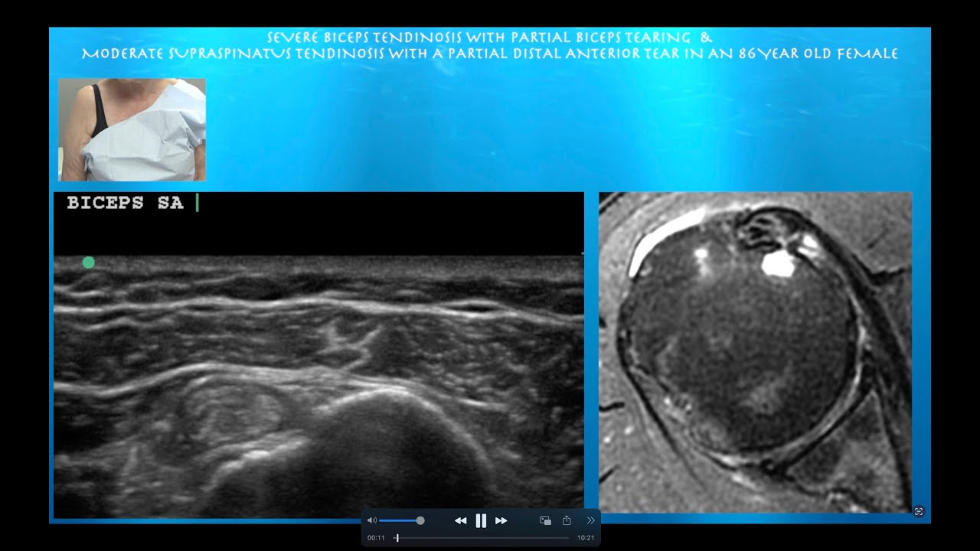Click the severe biceps tendinosis title line
980x551 pixels.
click(x=489, y=37)
